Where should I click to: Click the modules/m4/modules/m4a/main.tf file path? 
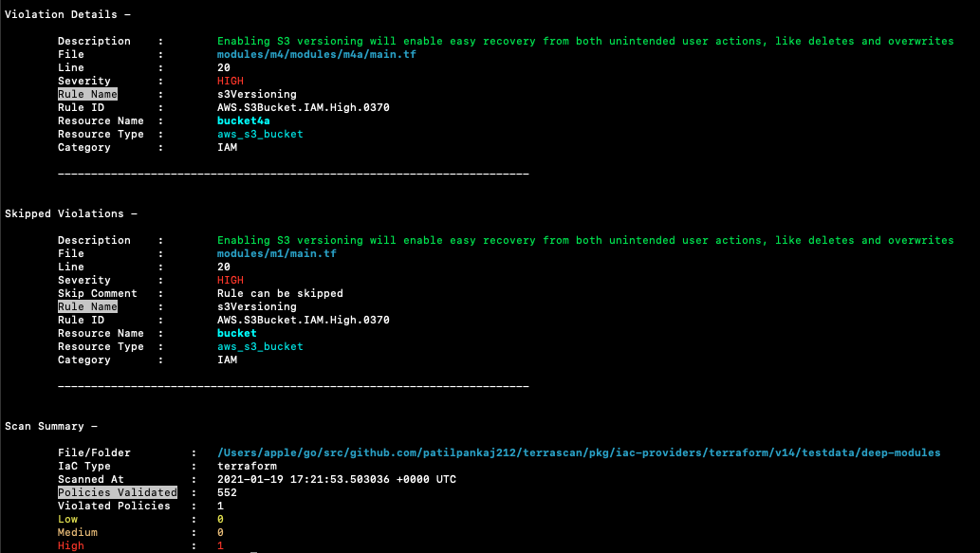click(x=316, y=54)
